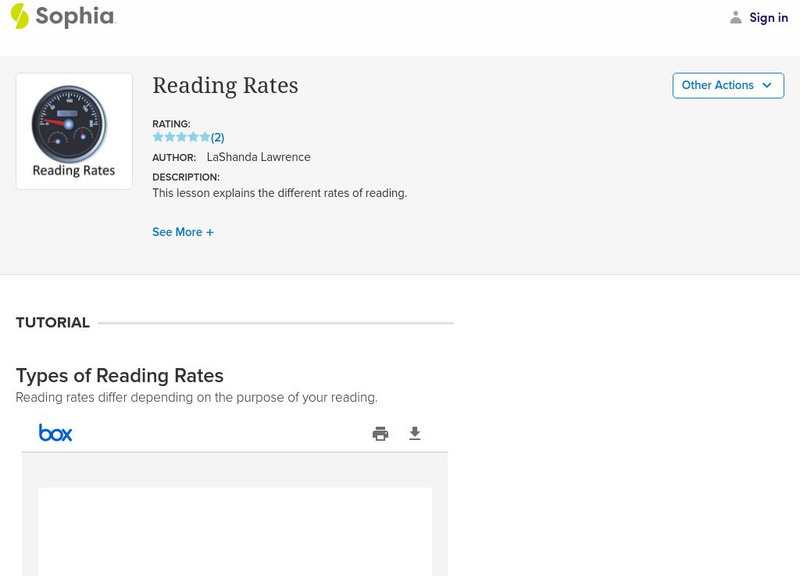Image resolution: width=800 pixels, height=576 pixels.
Task: Click the Types of Reading Rates heading
Action: click(x=120, y=376)
